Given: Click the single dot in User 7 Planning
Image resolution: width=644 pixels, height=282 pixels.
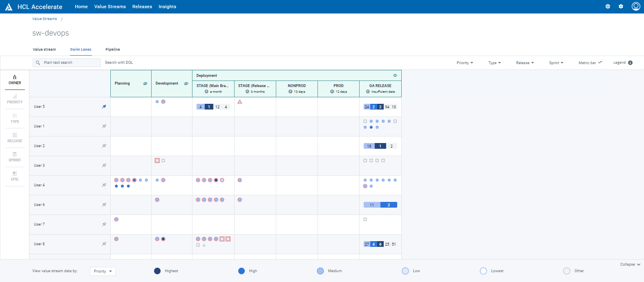Looking at the screenshot, I should click(x=116, y=219).
